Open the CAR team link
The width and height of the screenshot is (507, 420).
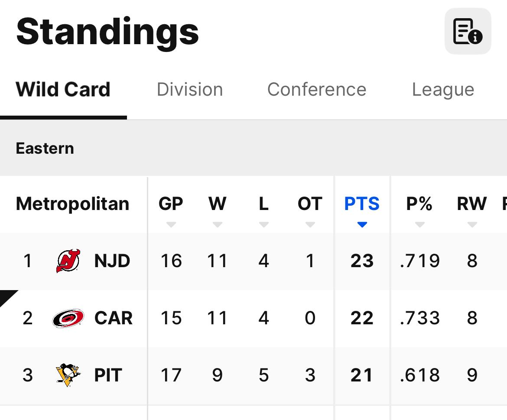(x=114, y=318)
